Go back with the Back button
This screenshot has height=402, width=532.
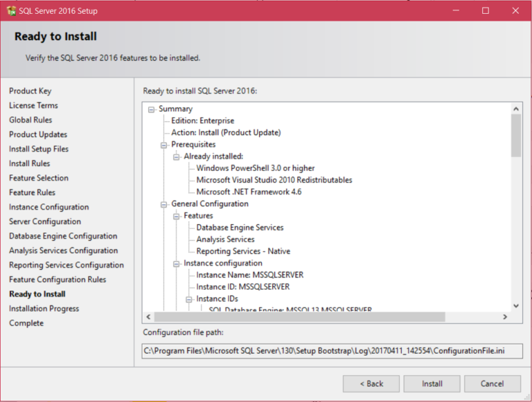371,384
